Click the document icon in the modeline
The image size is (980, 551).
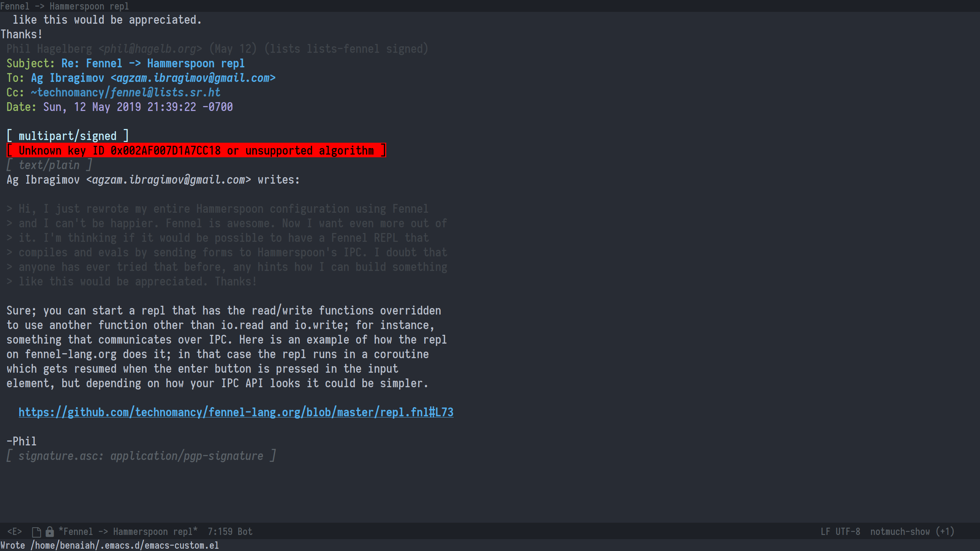(x=36, y=531)
